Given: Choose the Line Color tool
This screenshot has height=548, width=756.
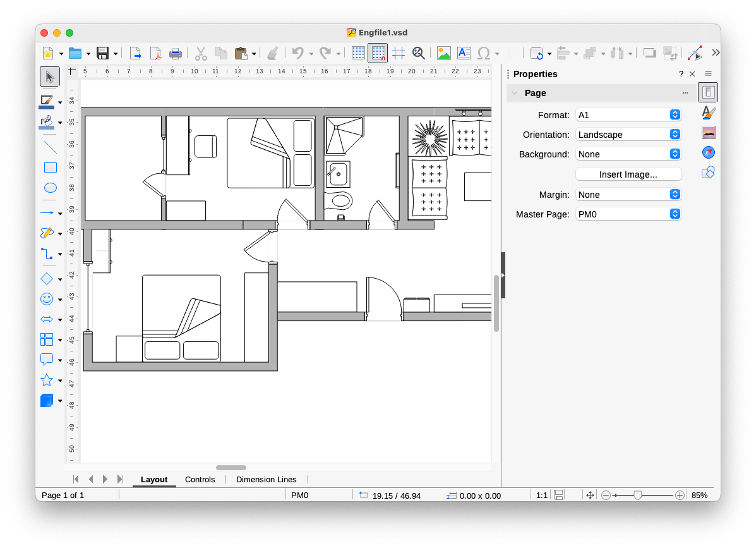Looking at the screenshot, I should point(47,102).
